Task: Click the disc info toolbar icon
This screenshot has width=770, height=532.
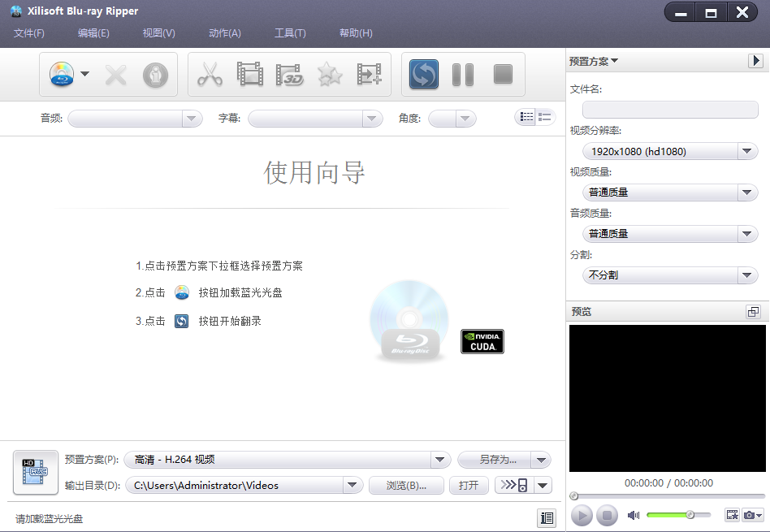Action: click(155, 75)
